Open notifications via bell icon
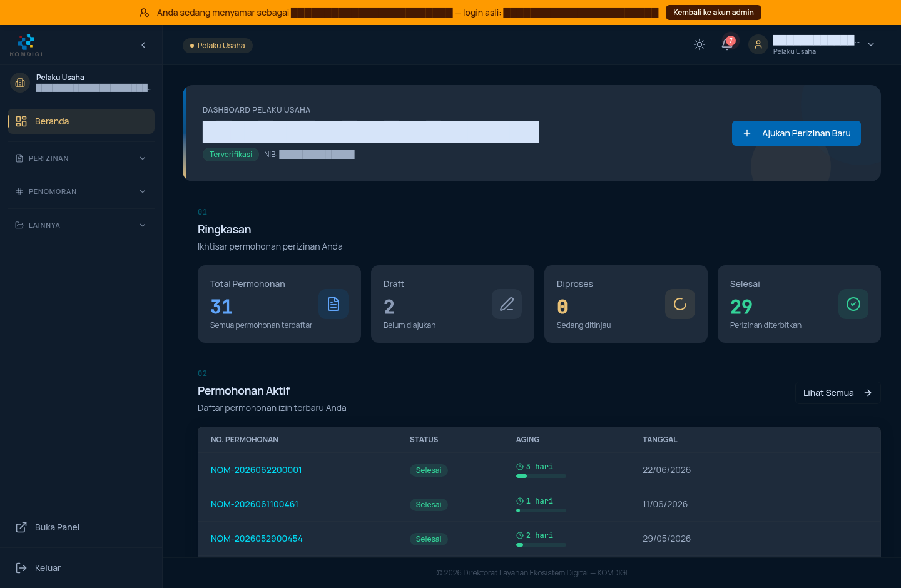The image size is (901, 588). click(x=727, y=44)
